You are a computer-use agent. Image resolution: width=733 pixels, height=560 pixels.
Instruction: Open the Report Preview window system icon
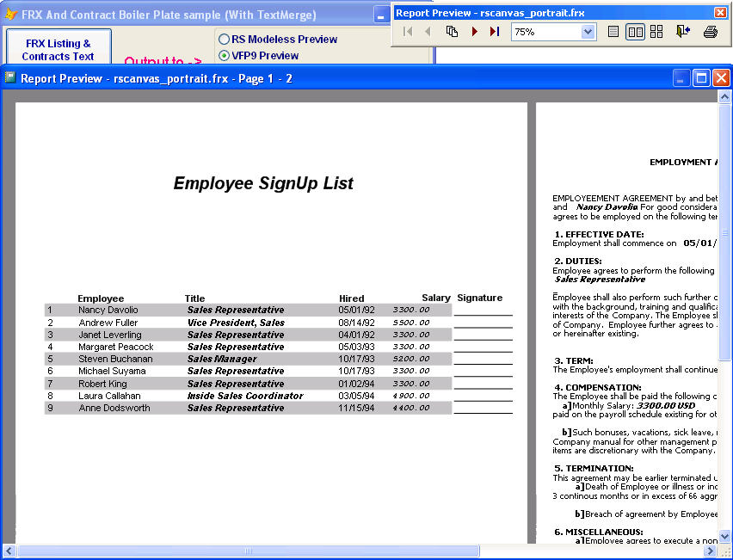pyautogui.click(x=10, y=77)
